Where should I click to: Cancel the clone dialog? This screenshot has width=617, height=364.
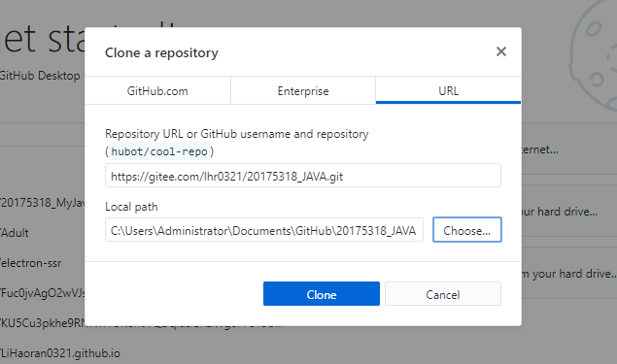coord(443,294)
